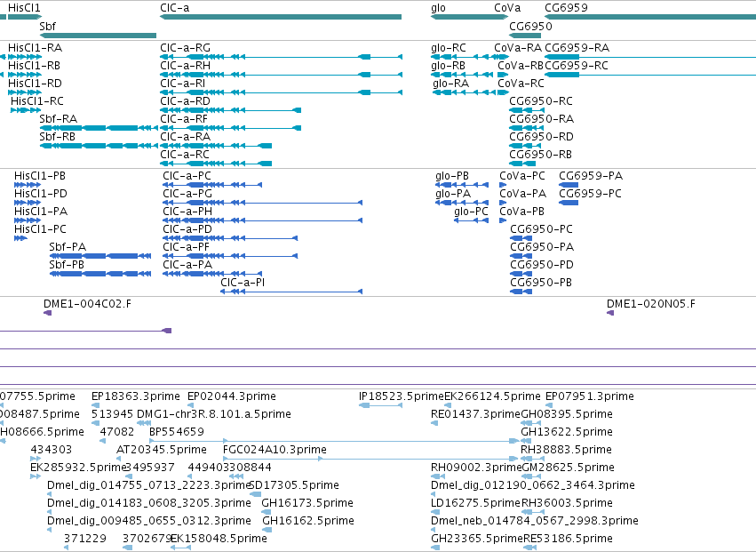Select EST EP07951.3prime label

pos(590,396)
